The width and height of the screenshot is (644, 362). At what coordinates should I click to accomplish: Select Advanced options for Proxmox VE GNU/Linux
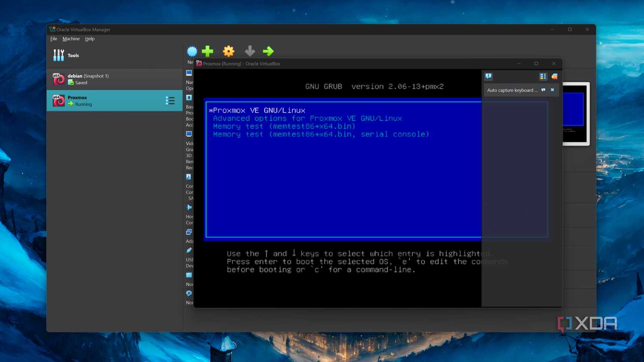307,118
